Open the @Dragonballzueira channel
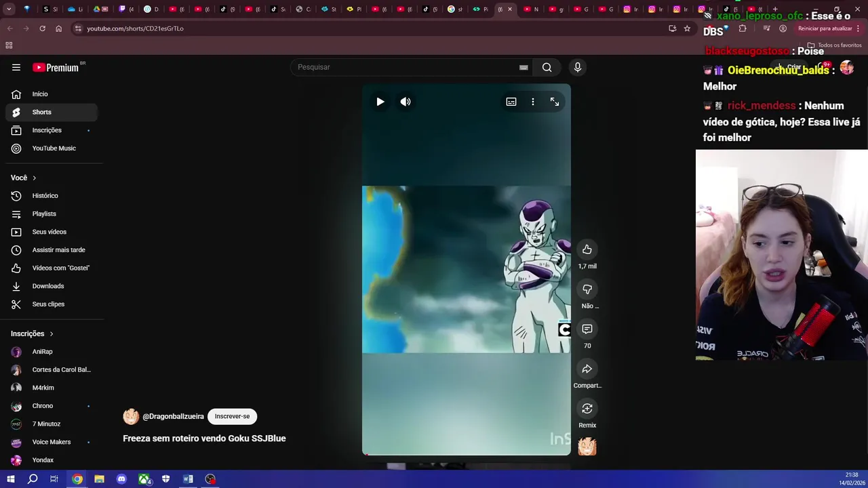 tap(173, 416)
